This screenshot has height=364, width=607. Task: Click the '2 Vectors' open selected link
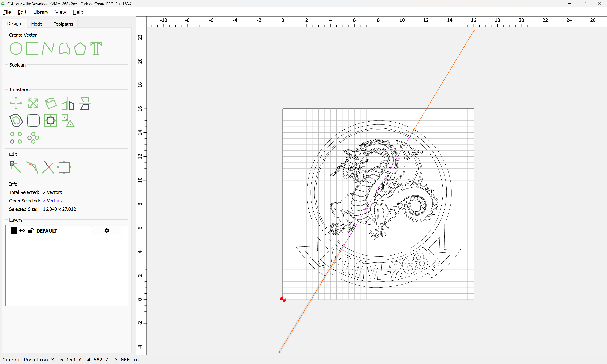point(52,201)
